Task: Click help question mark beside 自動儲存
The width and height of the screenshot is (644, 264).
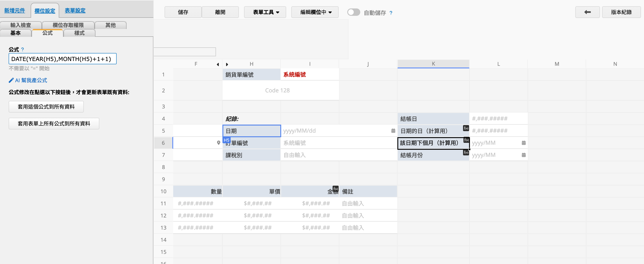Action: coord(391,13)
